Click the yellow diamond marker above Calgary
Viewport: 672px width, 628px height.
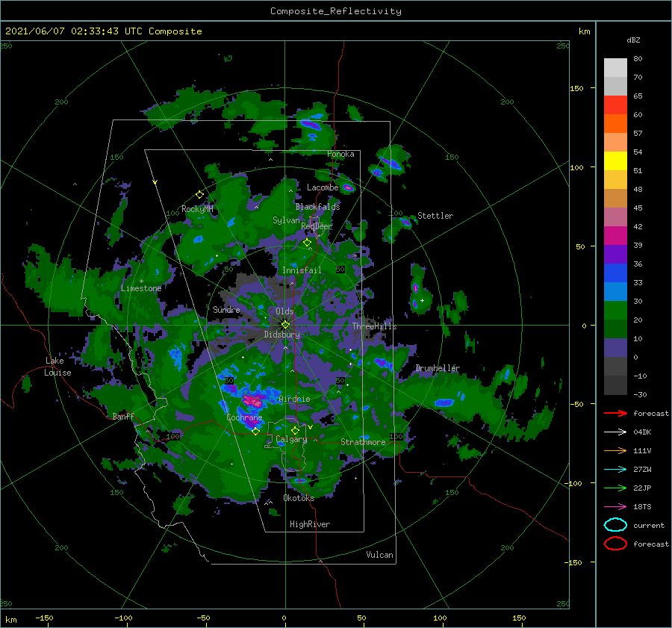tap(295, 430)
